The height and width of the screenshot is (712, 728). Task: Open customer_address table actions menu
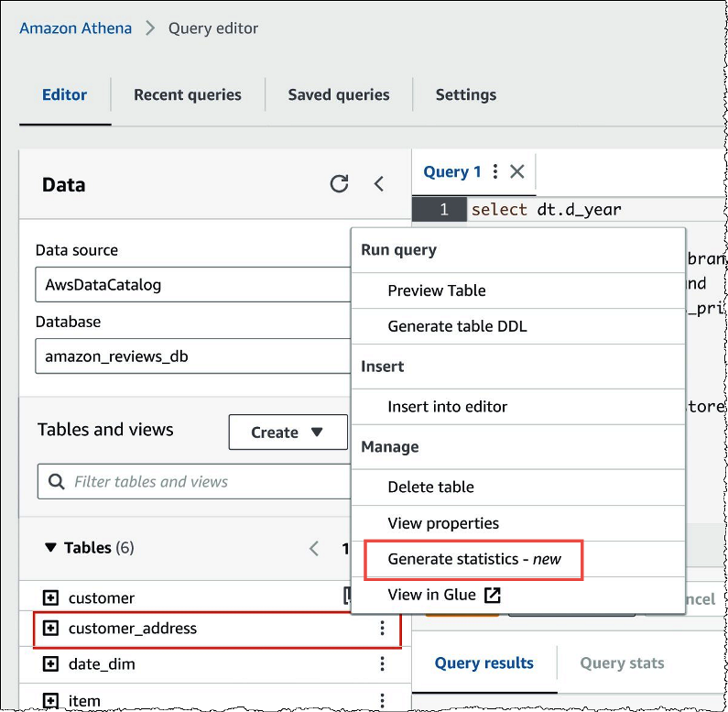point(382,629)
